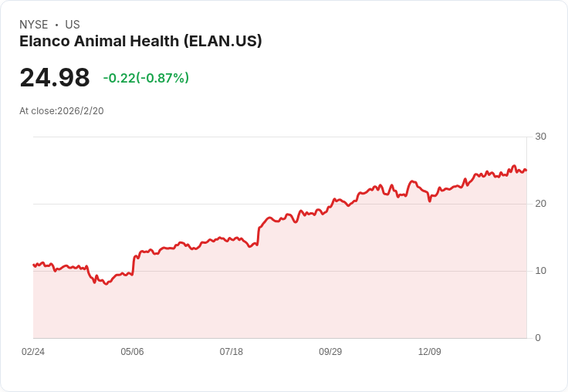This screenshot has height=392, width=568.
Task: Click the 07/18 x-axis date label
Action: pyautogui.click(x=231, y=352)
